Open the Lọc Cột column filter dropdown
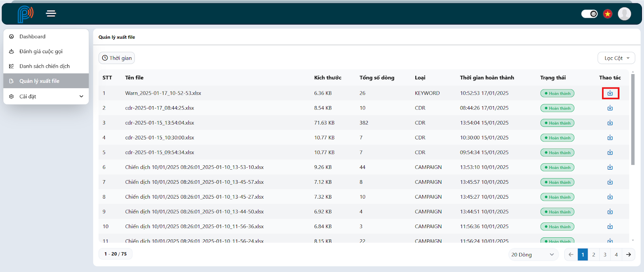 [x=616, y=58]
